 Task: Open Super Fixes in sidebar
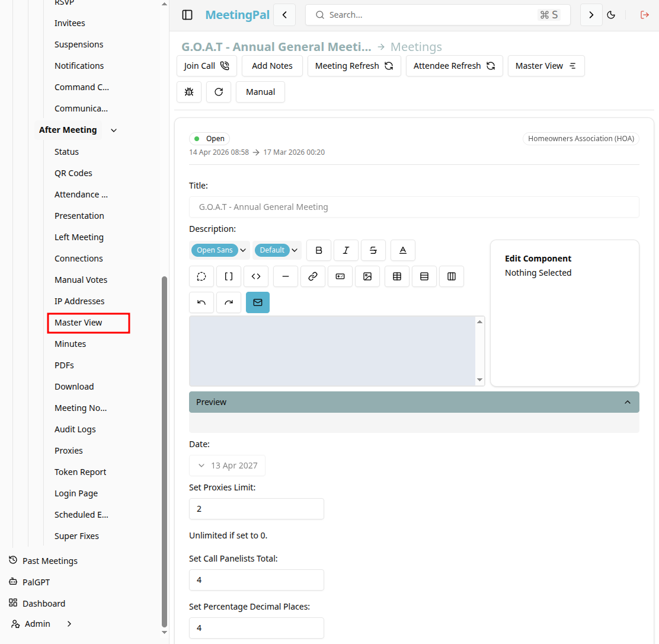76,536
